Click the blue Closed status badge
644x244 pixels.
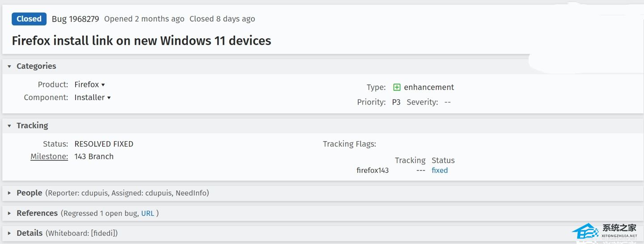tap(29, 19)
